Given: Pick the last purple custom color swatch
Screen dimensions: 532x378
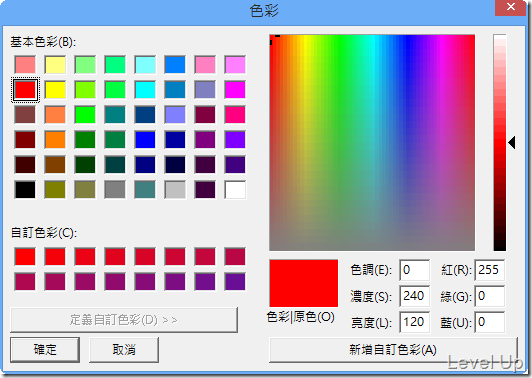Looking at the screenshot, I should (235, 282).
